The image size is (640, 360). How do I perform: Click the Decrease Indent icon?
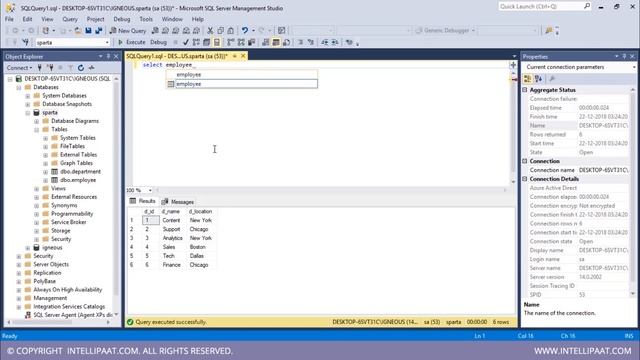point(324,42)
